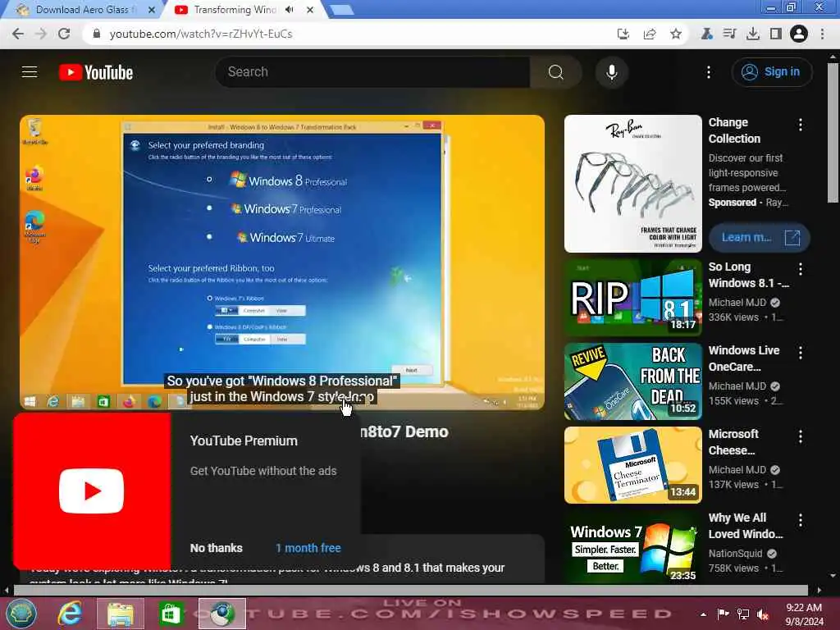The width and height of the screenshot is (840, 630).
Task: Click the muted volume tray icon
Action: (763, 614)
